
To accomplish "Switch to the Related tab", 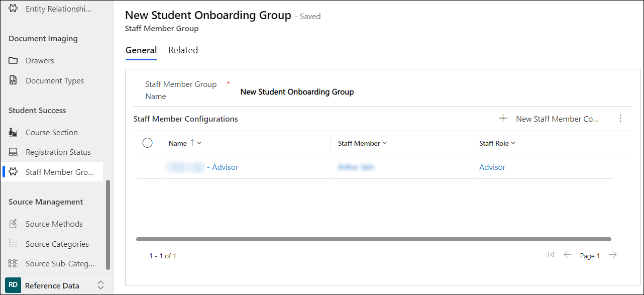I will pos(183,50).
